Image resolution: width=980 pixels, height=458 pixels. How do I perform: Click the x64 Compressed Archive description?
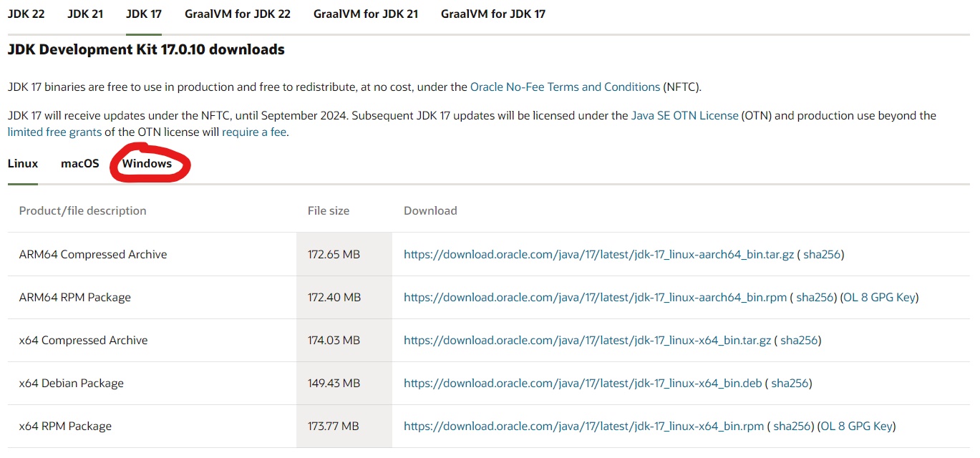click(x=83, y=340)
